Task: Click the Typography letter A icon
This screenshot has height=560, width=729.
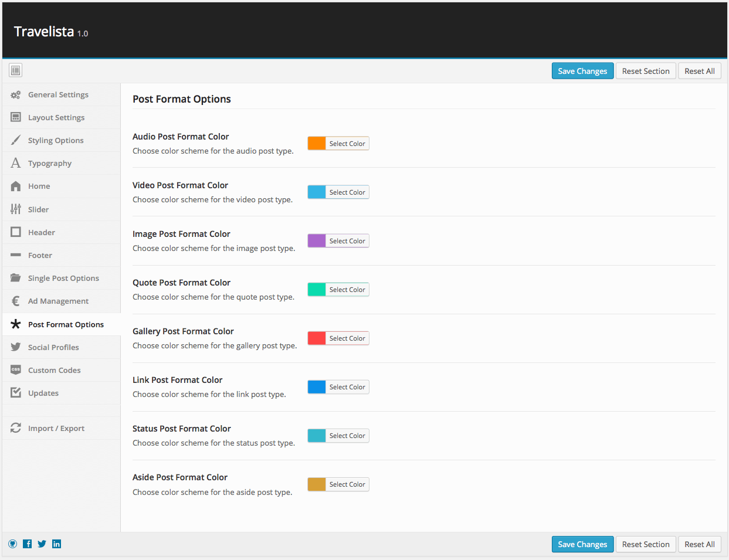Action: (x=16, y=163)
